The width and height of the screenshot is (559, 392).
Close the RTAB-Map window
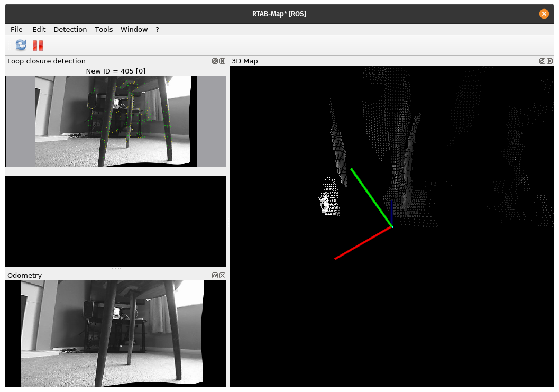pos(544,14)
